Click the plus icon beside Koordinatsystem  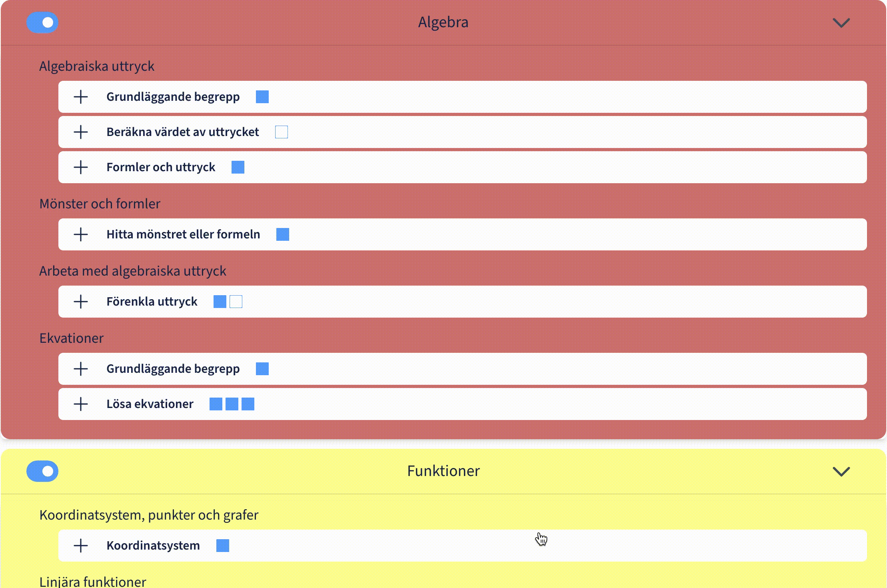pyautogui.click(x=81, y=546)
